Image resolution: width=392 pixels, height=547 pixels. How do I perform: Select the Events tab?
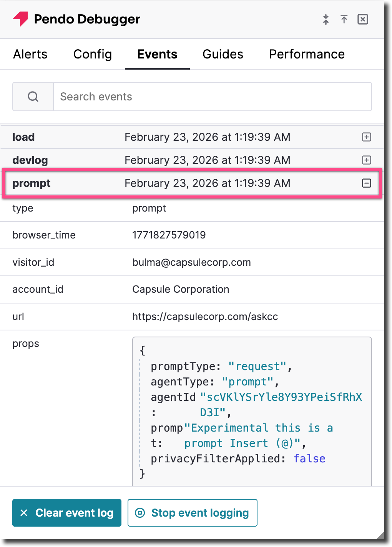(157, 54)
